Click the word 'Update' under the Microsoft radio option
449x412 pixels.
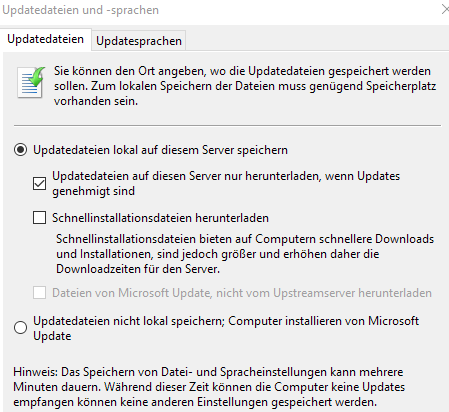(x=52, y=336)
